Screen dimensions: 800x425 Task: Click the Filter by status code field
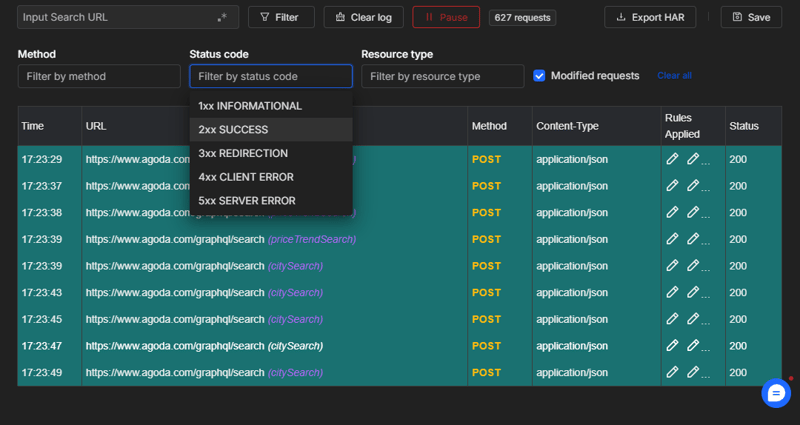(x=270, y=76)
